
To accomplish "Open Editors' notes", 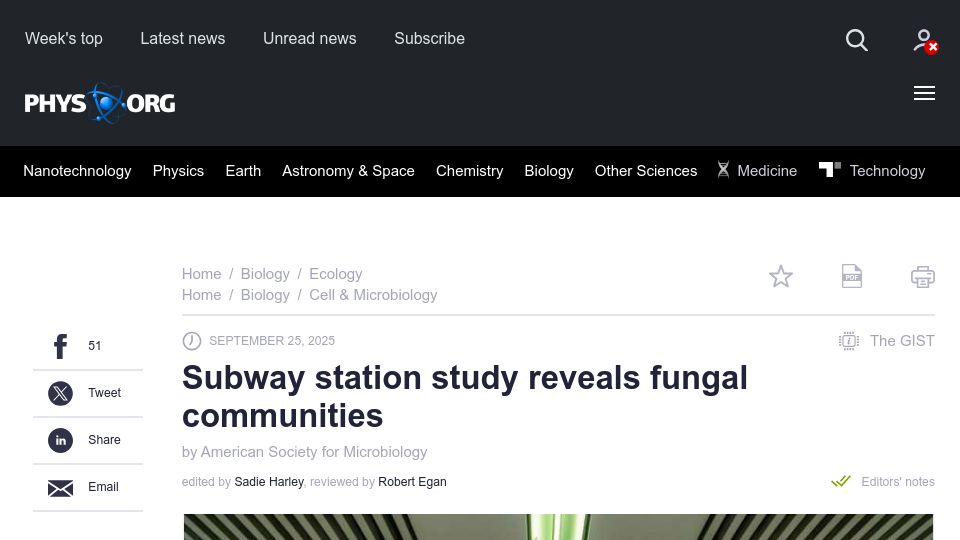I will tap(882, 482).
